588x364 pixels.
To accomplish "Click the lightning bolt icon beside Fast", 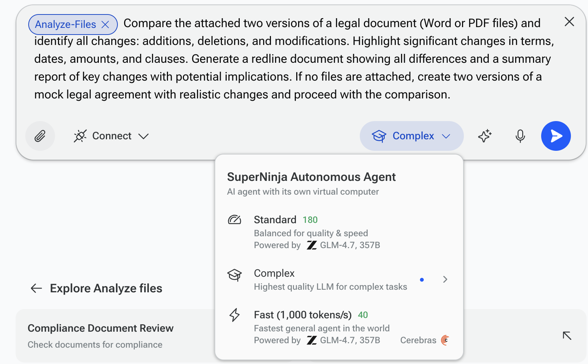I will pyautogui.click(x=235, y=315).
